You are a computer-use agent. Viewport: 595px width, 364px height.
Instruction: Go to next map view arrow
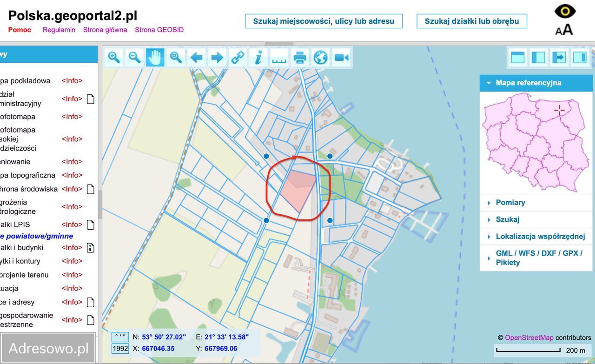click(x=217, y=57)
